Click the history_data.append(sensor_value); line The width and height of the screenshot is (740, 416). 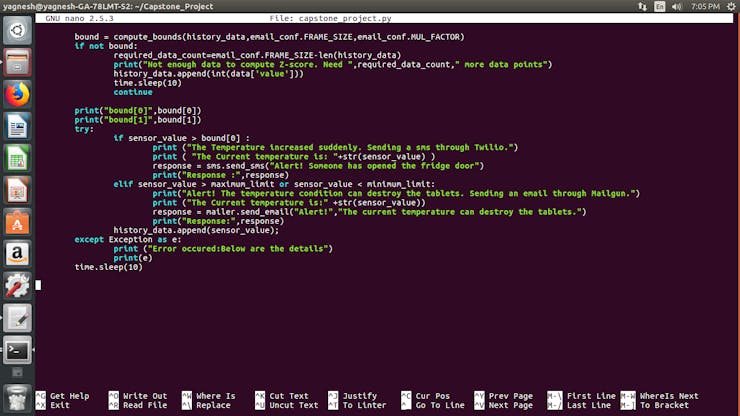pyautogui.click(x=196, y=230)
